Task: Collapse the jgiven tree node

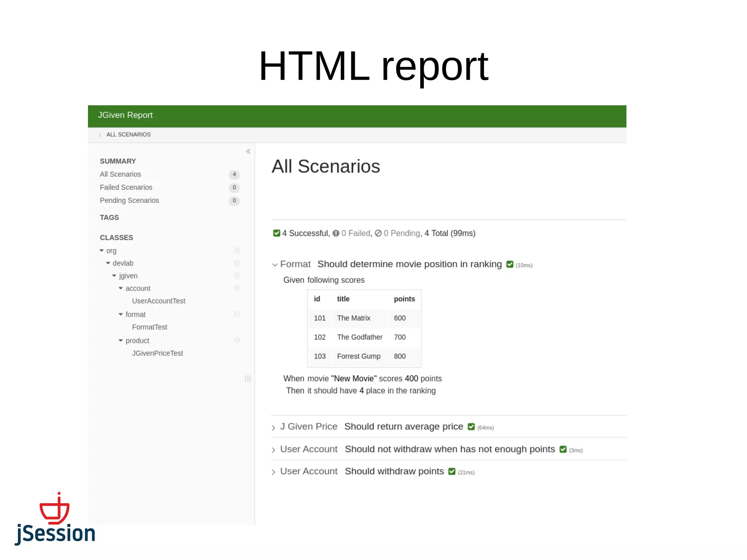Action: 114,276
